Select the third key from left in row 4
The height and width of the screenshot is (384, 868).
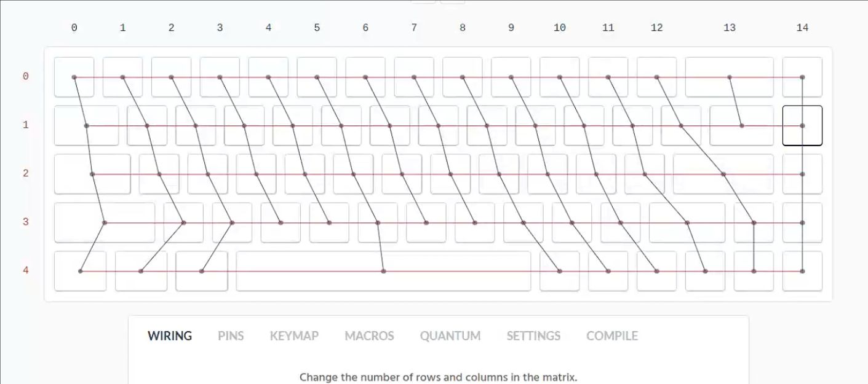tap(202, 271)
